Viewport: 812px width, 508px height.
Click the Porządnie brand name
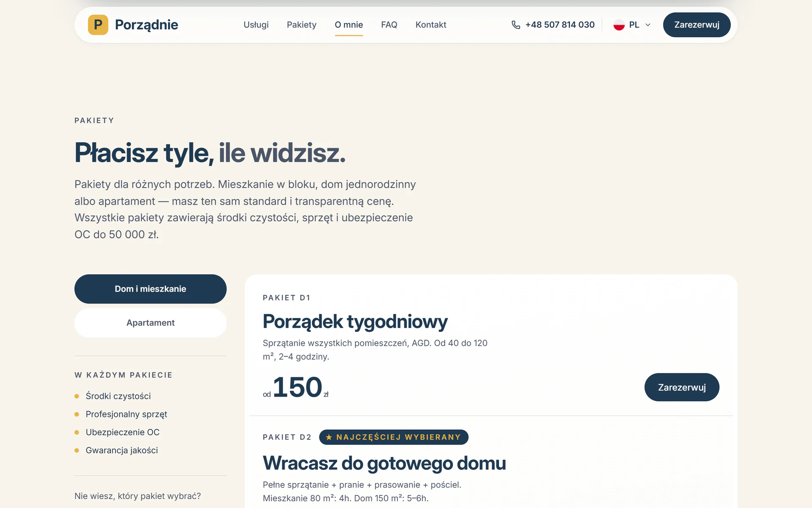coord(146,25)
